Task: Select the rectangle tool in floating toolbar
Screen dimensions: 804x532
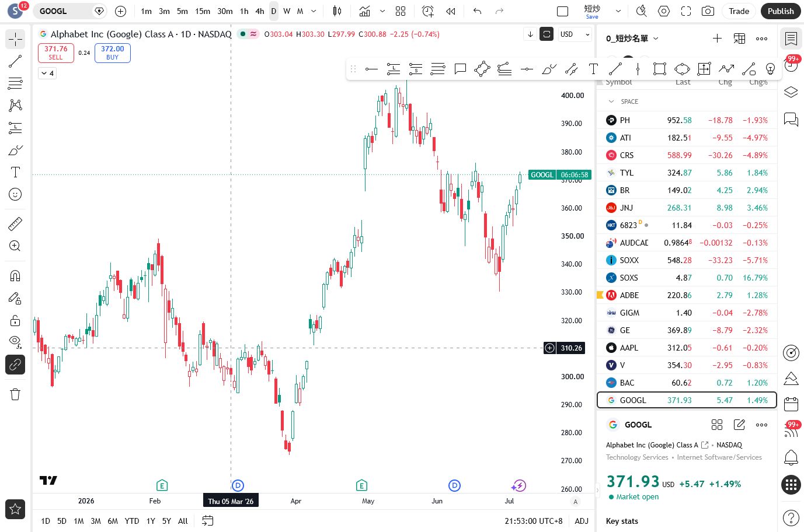Action: [x=660, y=69]
